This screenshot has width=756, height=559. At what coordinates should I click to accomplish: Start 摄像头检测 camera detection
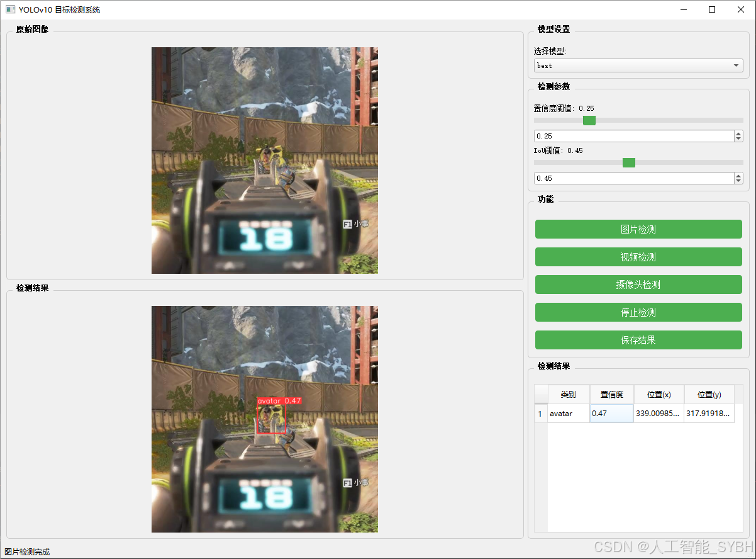tap(638, 285)
